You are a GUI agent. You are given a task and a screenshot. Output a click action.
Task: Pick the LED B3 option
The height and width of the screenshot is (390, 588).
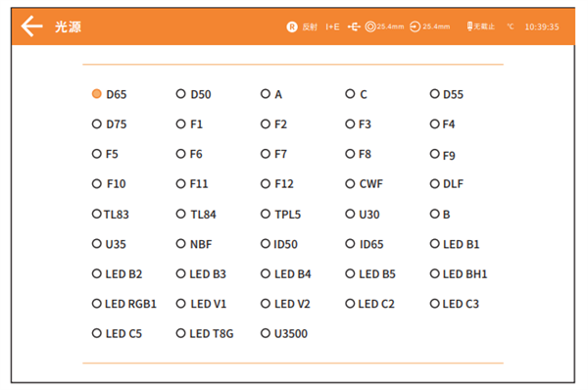(180, 273)
